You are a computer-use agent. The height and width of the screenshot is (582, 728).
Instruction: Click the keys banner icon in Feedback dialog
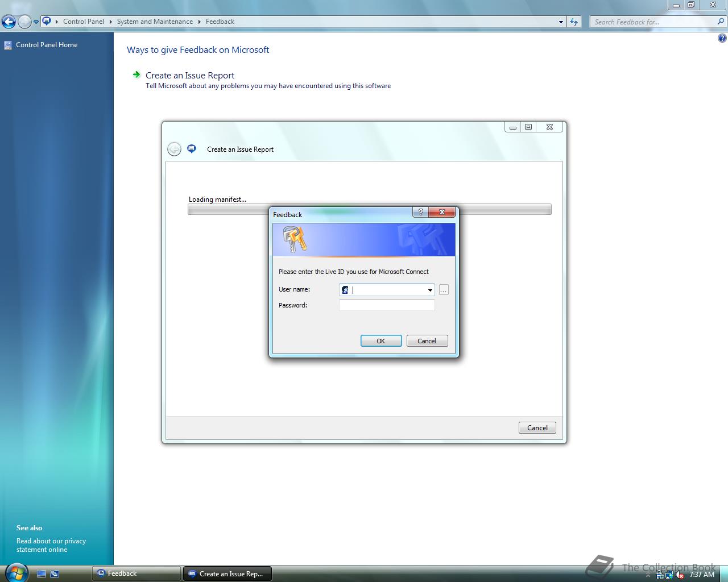coord(294,239)
